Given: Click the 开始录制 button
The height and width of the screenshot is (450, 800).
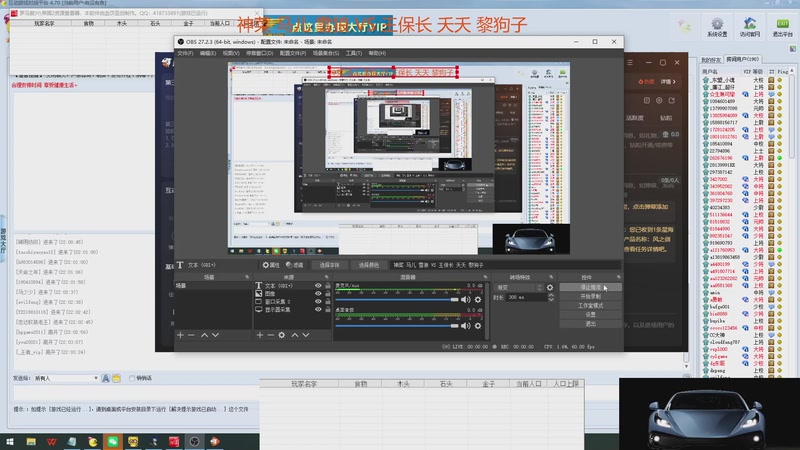Looking at the screenshot, I should coord(590,296).
